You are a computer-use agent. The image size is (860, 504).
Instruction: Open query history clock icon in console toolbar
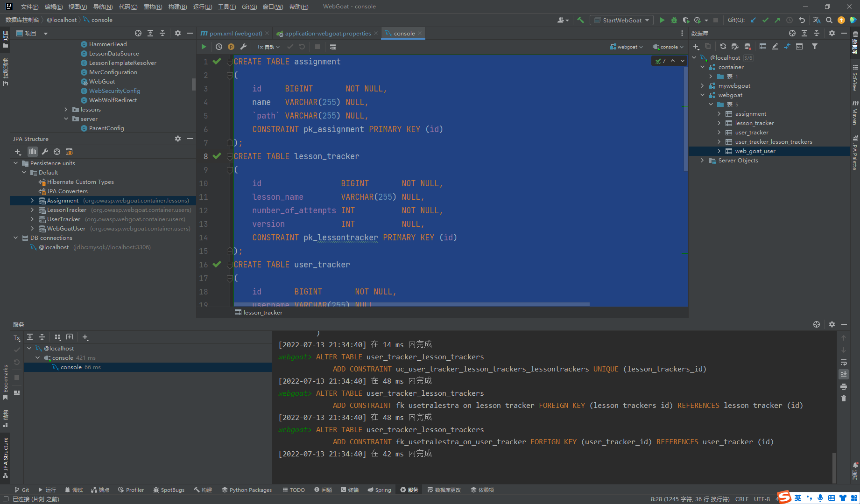pyautogui.click(x=219, y=47)
